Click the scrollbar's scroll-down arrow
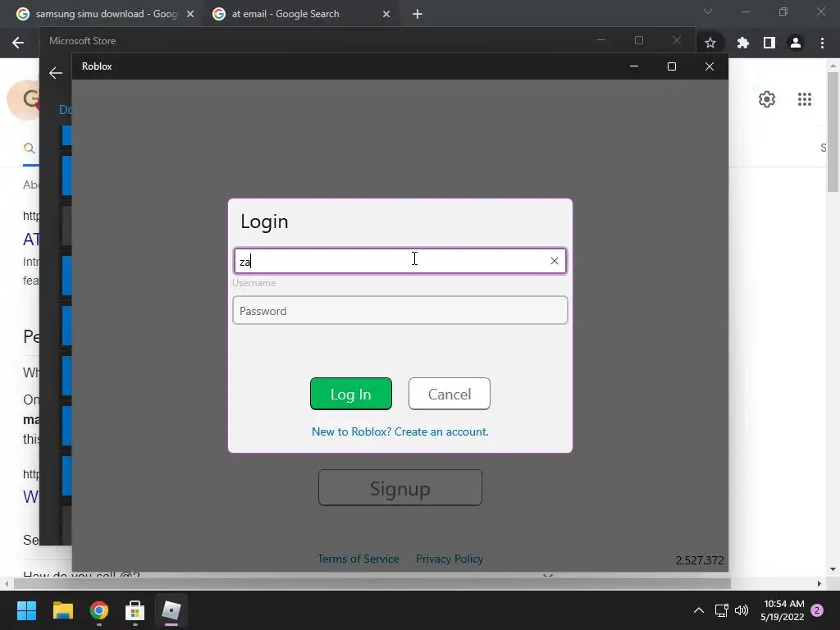Viewport: 840px width, 630px height. tap(833, 569)
